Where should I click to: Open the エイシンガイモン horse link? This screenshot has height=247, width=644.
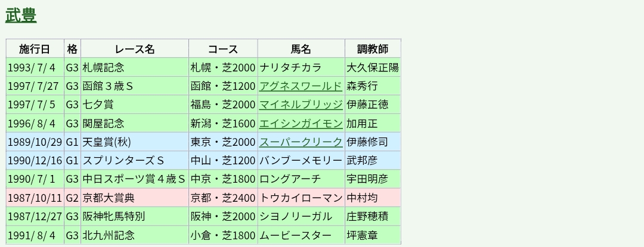coord(301,124)
